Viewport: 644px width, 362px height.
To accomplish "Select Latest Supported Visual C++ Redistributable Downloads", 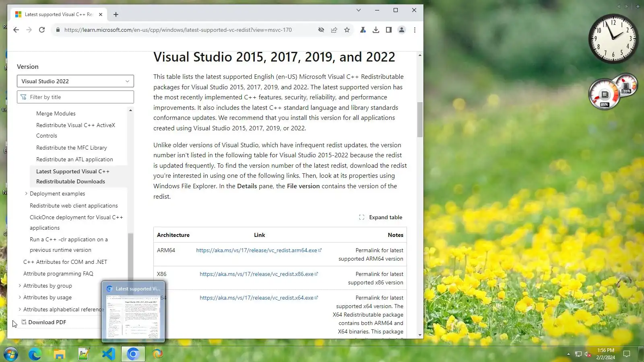I will (x=73, y=176).
